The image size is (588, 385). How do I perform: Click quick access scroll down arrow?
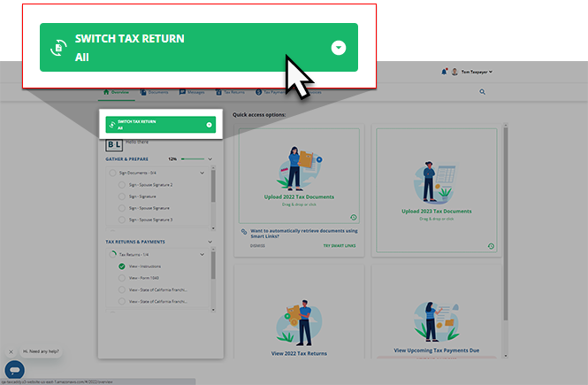tap(506, 356)
